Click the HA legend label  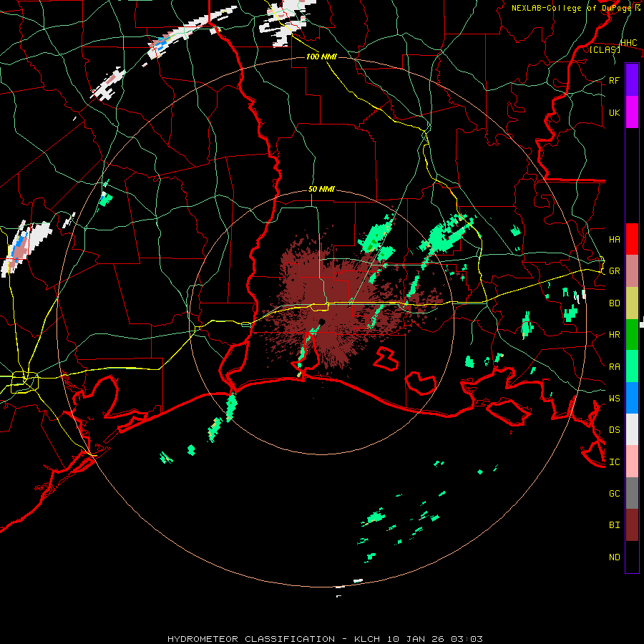614,239
